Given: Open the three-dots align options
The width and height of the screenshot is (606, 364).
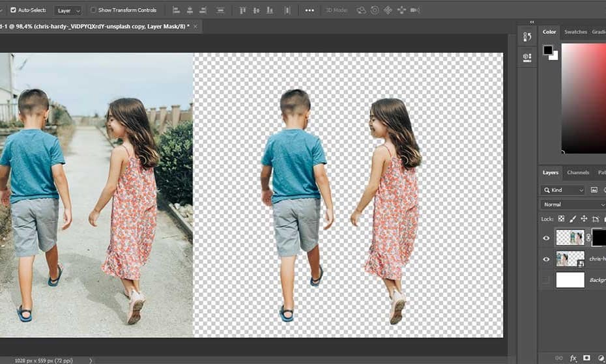Looking at the screenshot, I should click(310, 10).
